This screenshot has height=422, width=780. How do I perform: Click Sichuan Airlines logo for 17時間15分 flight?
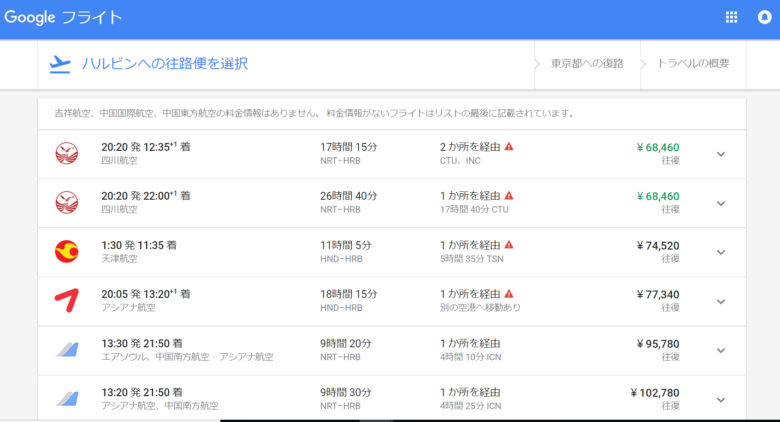tap(67, 153)
